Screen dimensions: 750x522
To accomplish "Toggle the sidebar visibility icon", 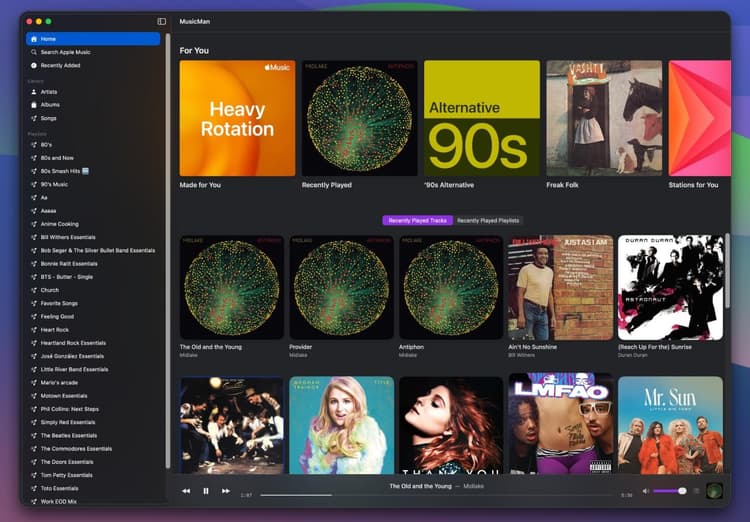I will [162, 22].
